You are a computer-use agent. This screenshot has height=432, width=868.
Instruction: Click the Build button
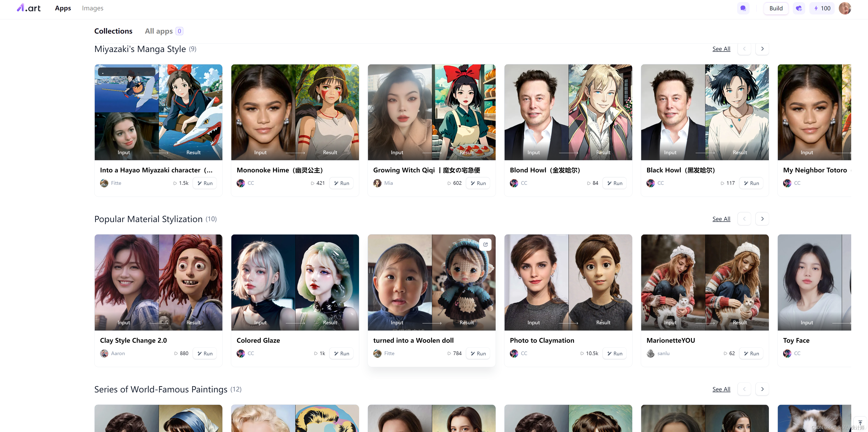(776, 9)
